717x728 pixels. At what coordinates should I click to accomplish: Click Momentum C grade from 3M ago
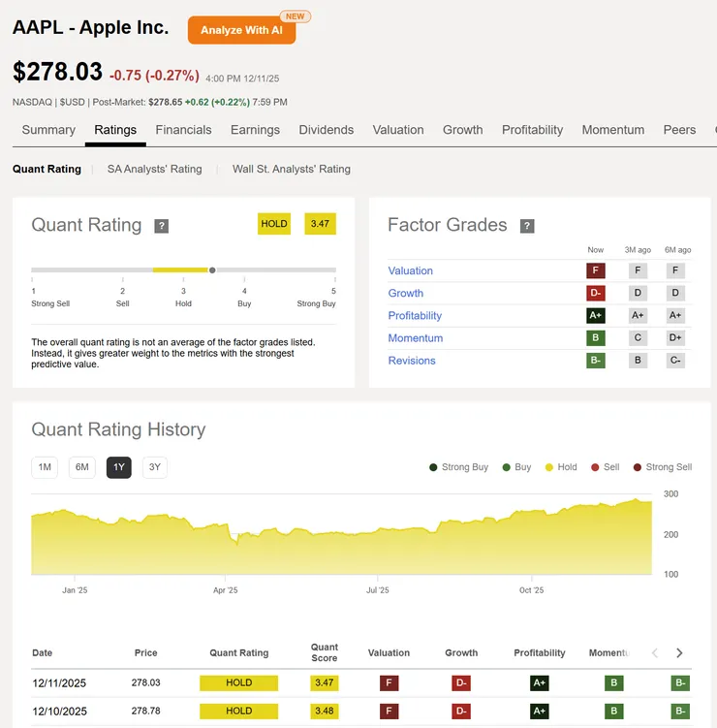point(638,337)
